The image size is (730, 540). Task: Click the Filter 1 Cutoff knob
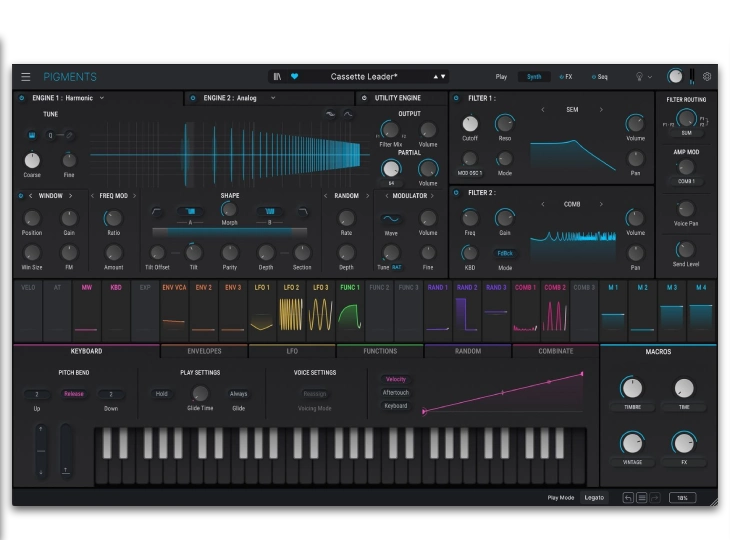470,125
